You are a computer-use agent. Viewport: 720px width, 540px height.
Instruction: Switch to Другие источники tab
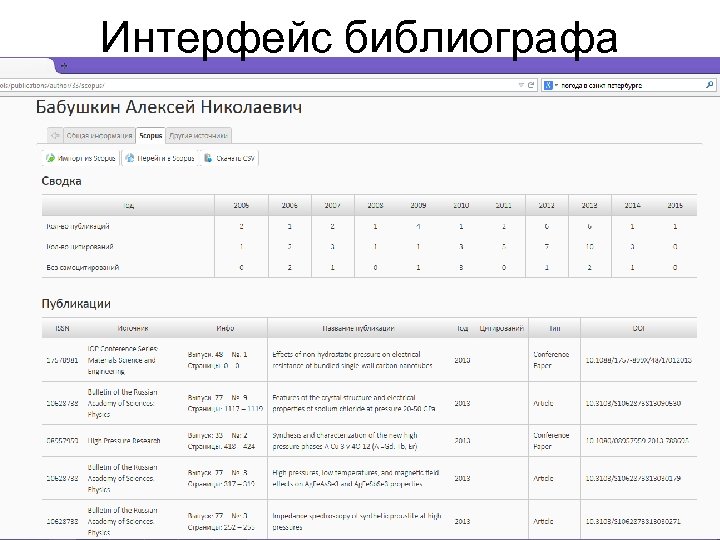(198, 135)
